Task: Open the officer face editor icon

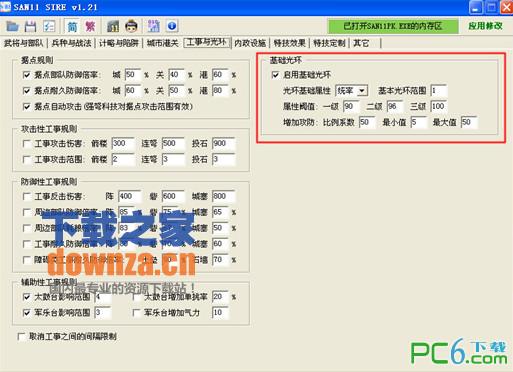Action: [131, 26]
